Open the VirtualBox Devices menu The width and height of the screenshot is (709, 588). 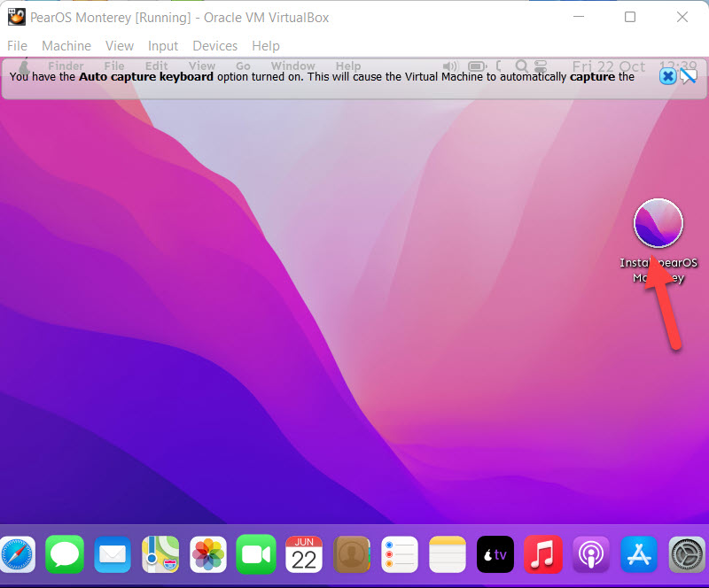(x=214, y=46)
